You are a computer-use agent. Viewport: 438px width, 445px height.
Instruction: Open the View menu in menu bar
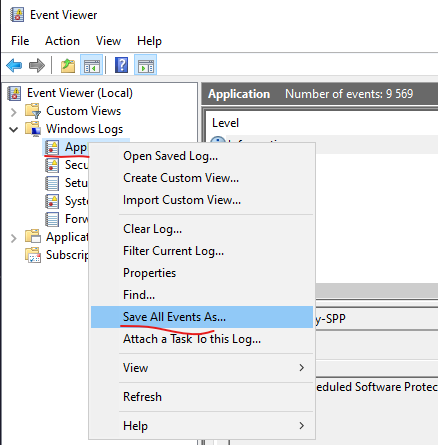pos(108,41)
